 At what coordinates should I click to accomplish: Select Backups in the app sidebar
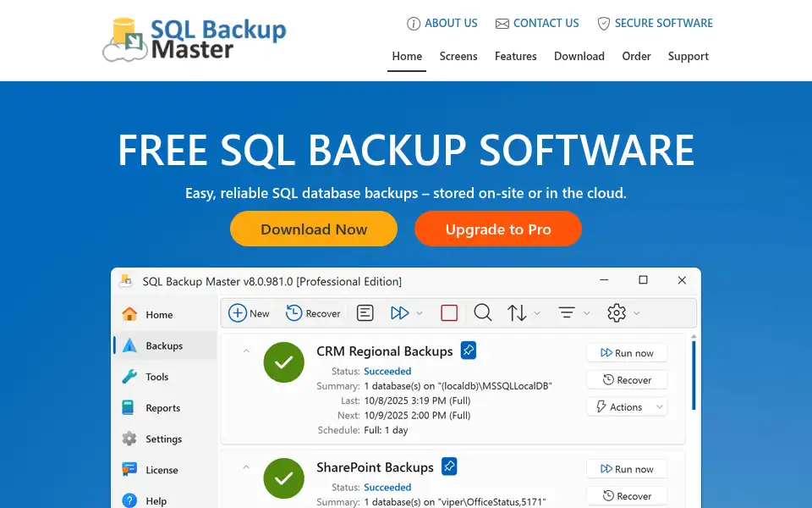(x=165, y=345)
